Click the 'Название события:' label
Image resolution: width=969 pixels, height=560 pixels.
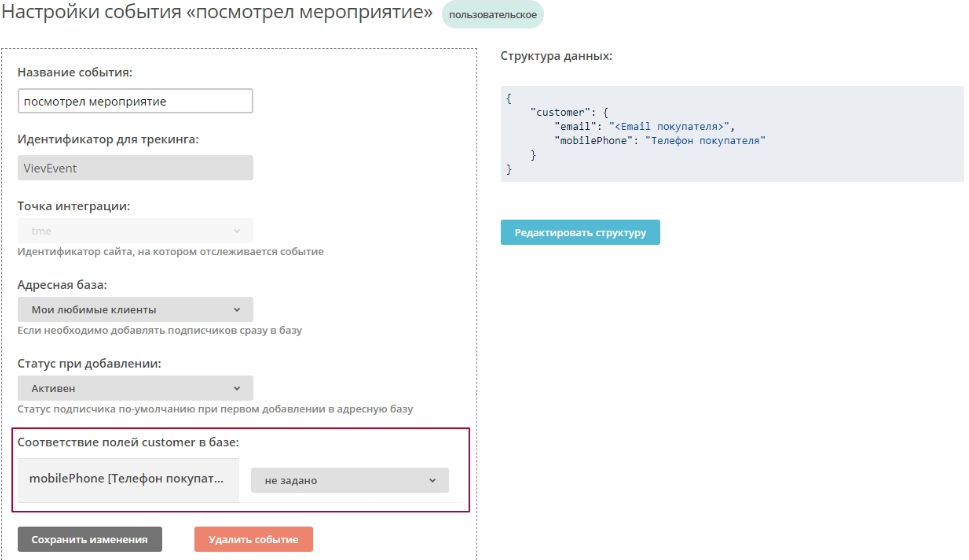(75, 72)
